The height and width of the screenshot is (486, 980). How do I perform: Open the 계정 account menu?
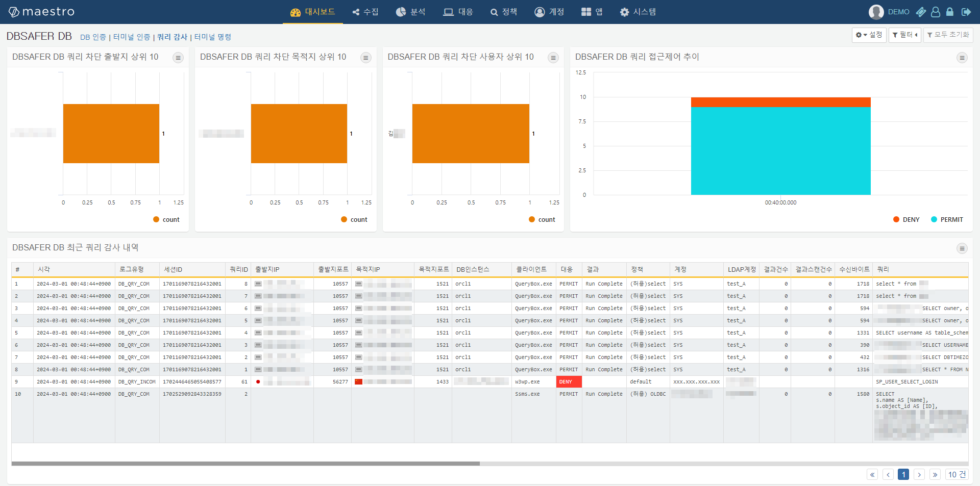pos(549,12)
